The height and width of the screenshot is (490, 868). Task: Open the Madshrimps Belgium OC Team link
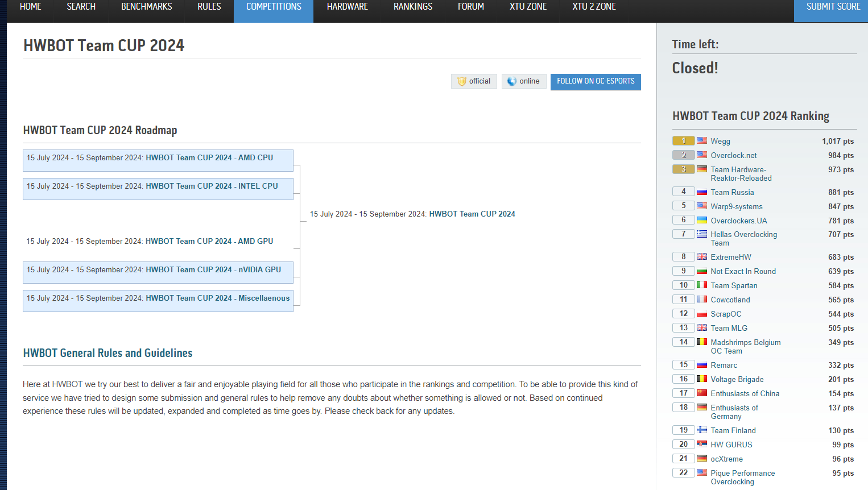(x=746, y=347)
